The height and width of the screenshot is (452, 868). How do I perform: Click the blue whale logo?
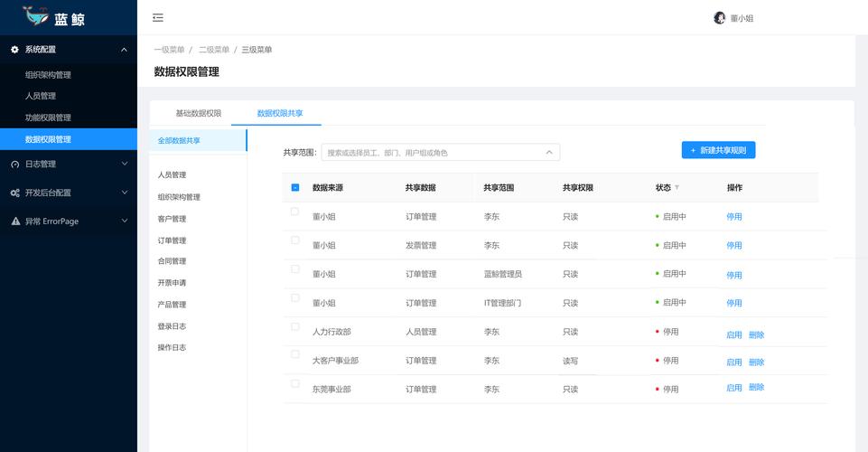tap(36, 15)
